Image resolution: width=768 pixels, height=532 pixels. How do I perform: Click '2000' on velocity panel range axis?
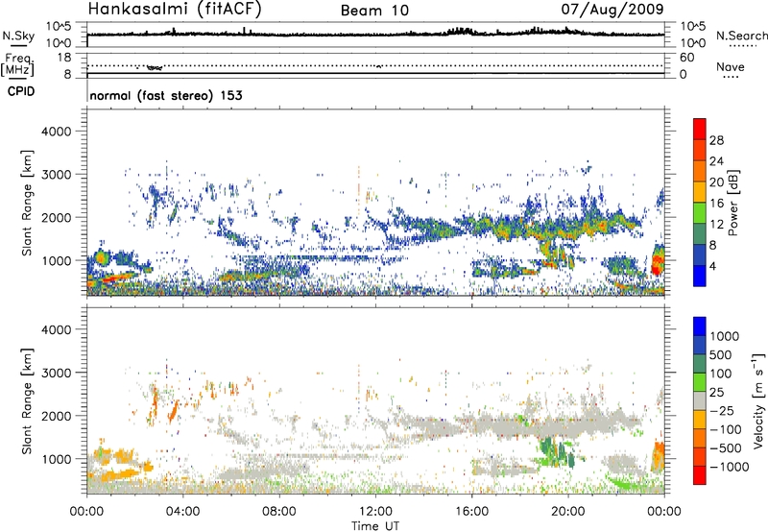[56, 416]
